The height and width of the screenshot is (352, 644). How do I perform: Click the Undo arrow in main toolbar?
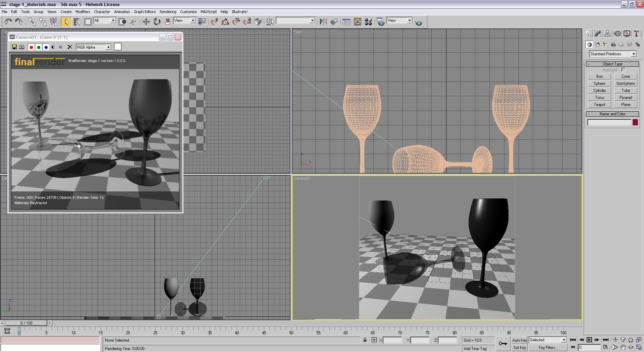(x=8, y=22)
